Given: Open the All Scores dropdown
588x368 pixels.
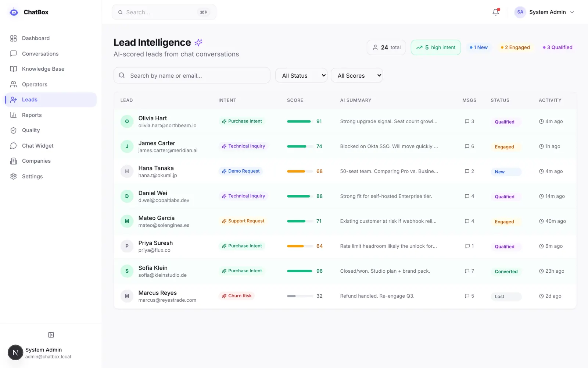Looking at the screenshot, I should point(357,75).
